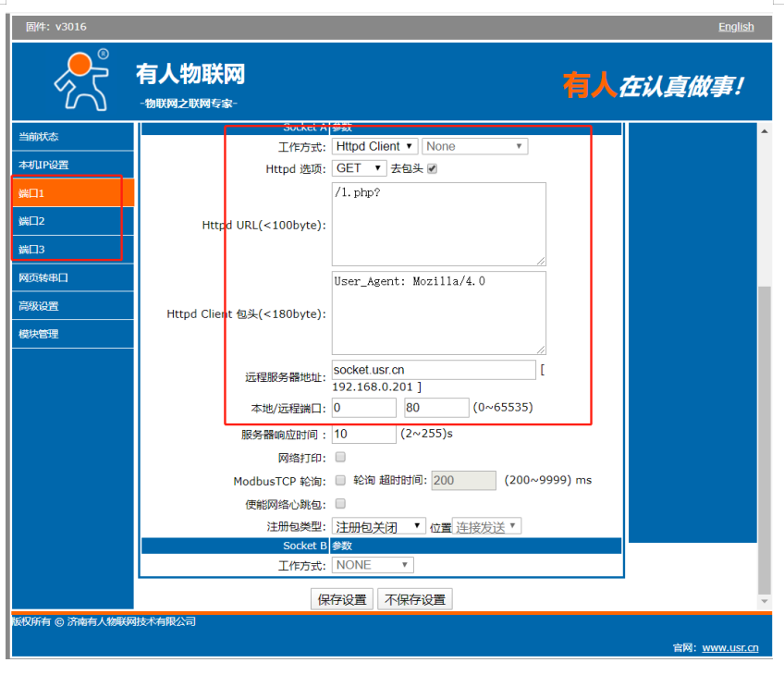Image resolution: width=784 pixels, height=675 pixels.
Task: Click the scrollbar down arrow
Action: [x=764, y=600]
